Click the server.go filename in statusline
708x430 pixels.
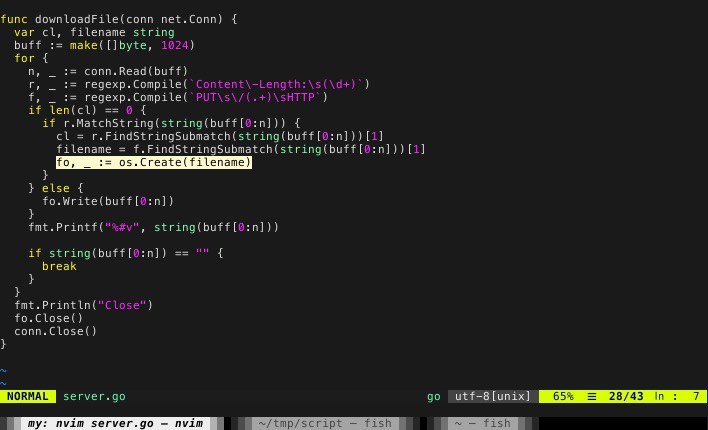(x=94, y=396)
